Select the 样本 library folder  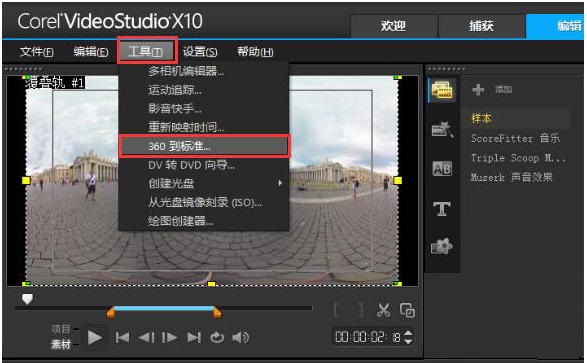coord(482,119)
